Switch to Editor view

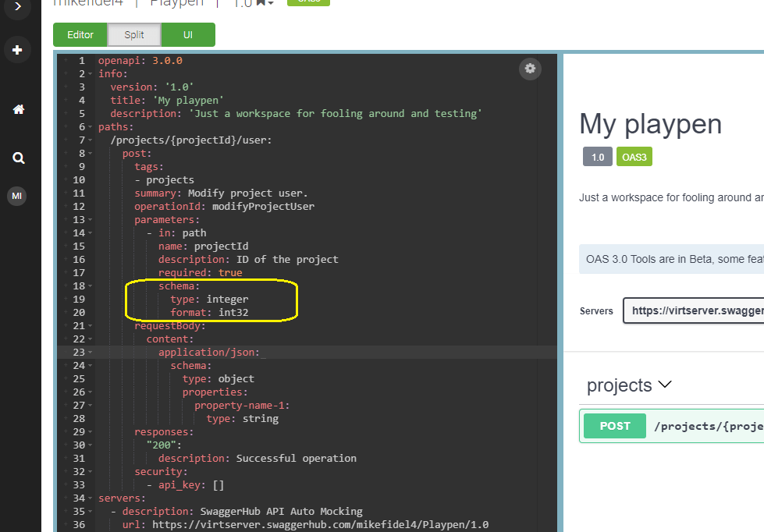click(x=80, y=35)
